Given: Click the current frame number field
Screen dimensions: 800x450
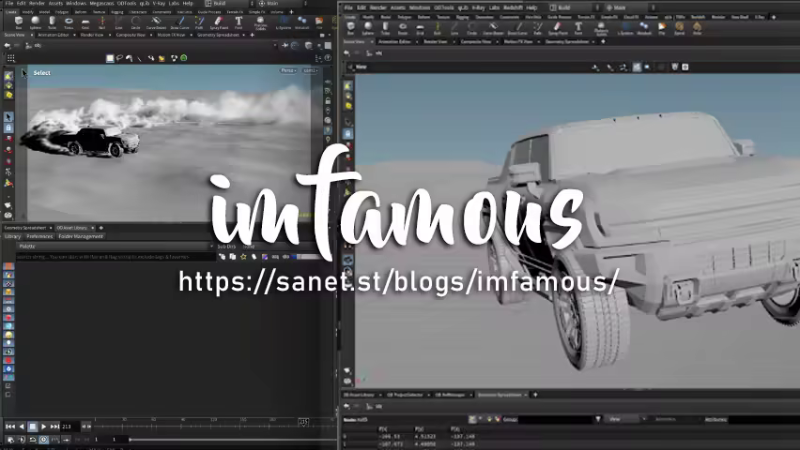Looking at the screenshot, I should pyautogui.click(x=68, y=426).
